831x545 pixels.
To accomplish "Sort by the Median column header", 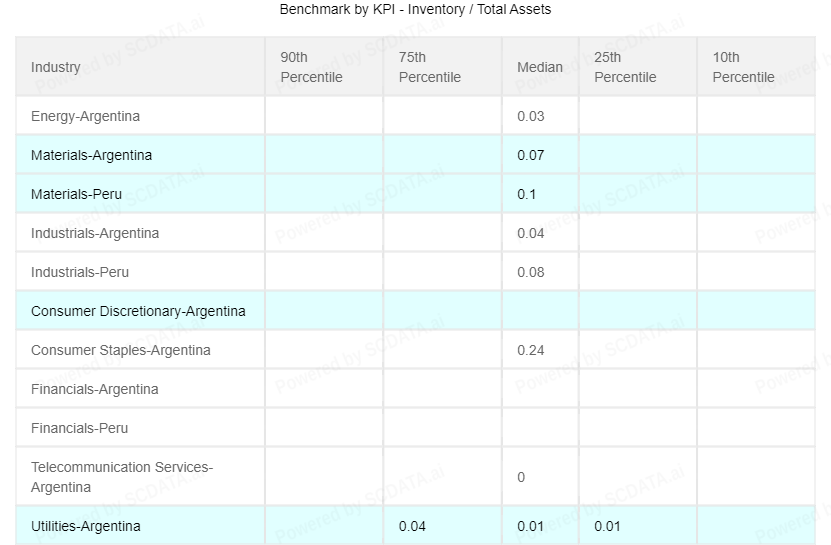I will coord(539,67).
